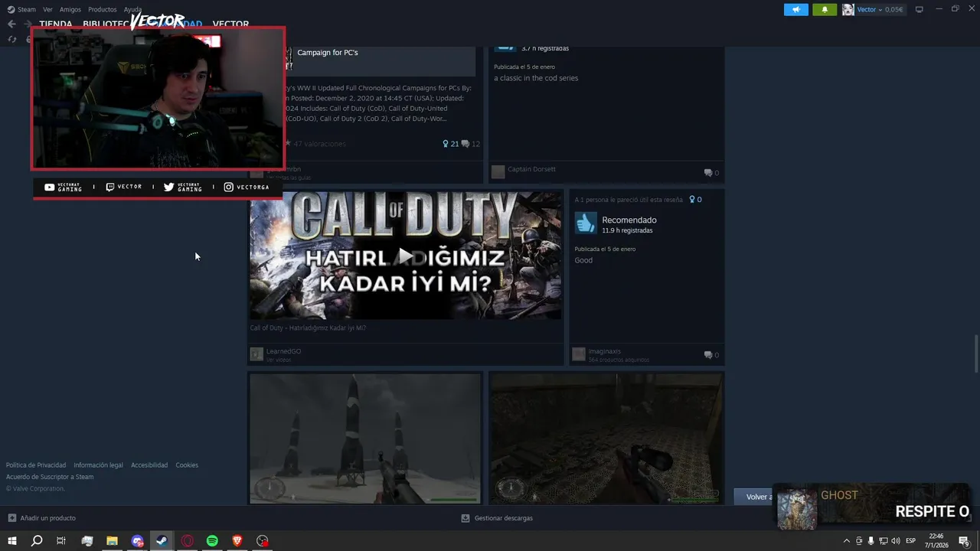This screenshot has width=980, height=551.
Task: Open Steam notifications bell button
Action: click(x=825, y=10)
